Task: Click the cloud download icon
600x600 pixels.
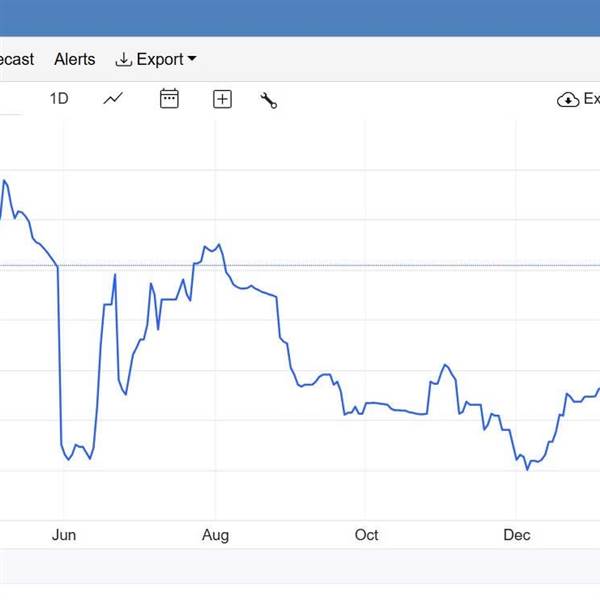Action: click(568, 99)
